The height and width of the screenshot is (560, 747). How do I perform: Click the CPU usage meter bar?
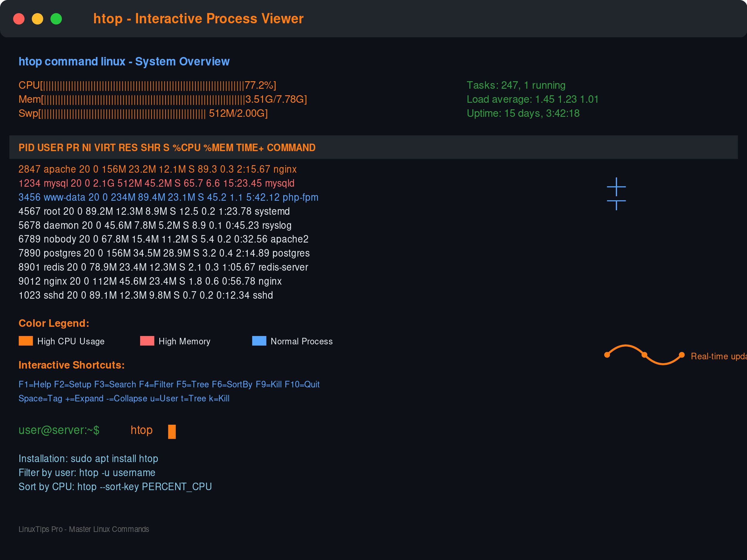click(x=145, y=85)
